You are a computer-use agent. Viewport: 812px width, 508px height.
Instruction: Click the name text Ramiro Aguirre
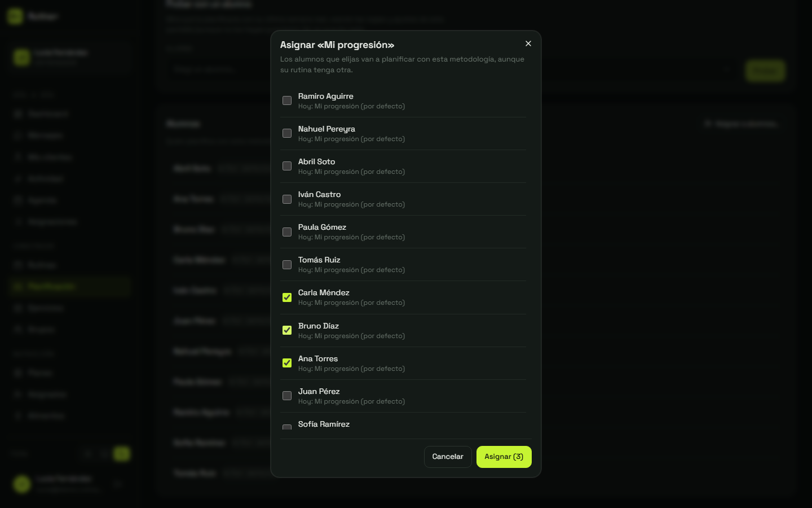326,96
